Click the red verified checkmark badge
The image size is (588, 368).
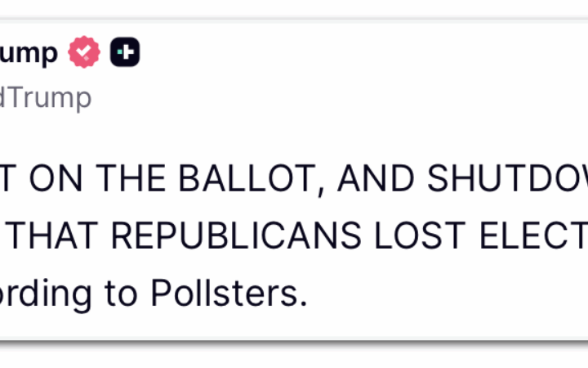pyautogui.click(x=84, y=53)
